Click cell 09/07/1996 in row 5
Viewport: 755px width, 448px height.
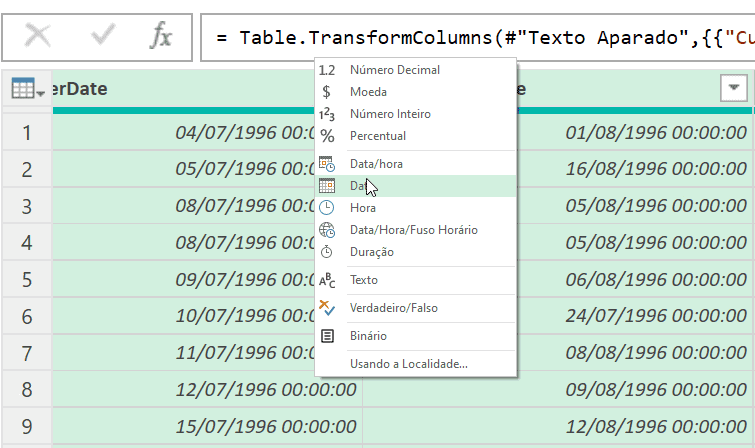tap(183, 280)
